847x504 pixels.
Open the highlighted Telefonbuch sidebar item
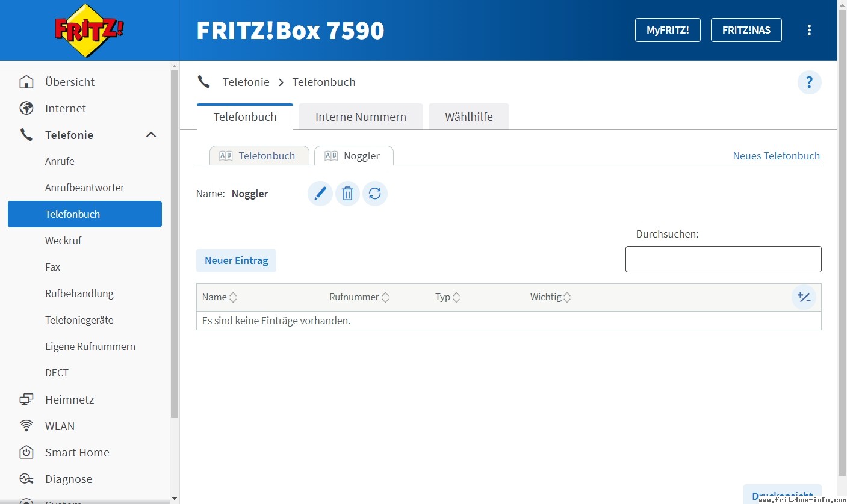pos(85,214)
